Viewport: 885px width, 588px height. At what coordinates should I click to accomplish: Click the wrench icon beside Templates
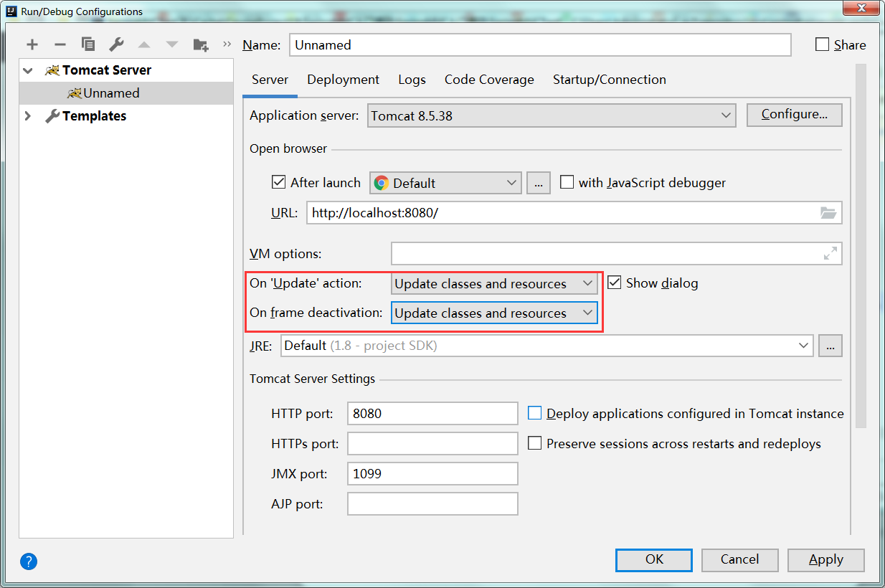click(x=52, y=116)
